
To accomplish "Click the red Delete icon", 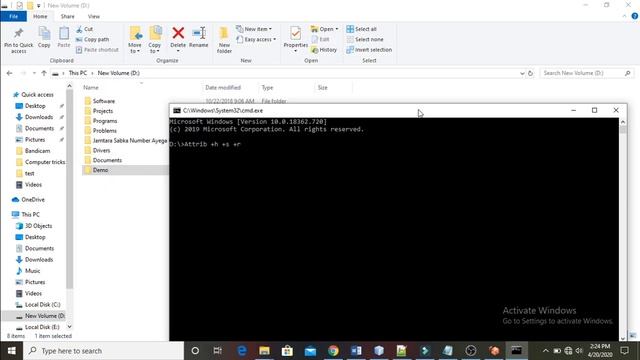I will point(178,33).
